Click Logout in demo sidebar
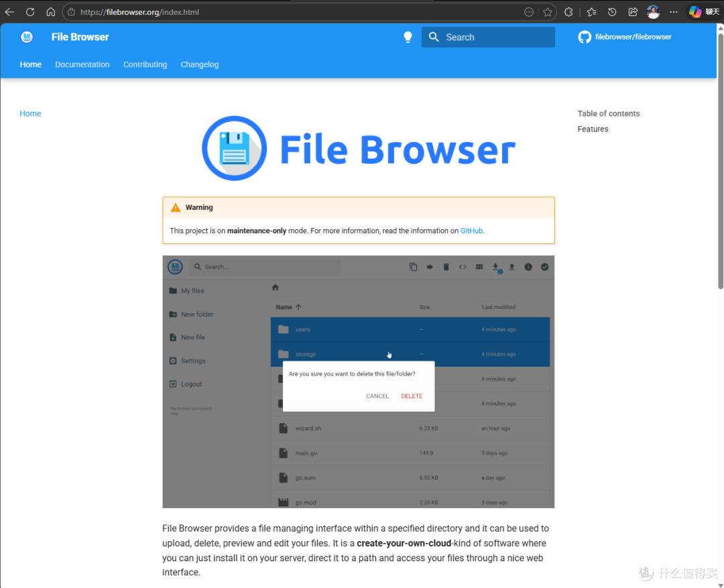 point(186,384)
